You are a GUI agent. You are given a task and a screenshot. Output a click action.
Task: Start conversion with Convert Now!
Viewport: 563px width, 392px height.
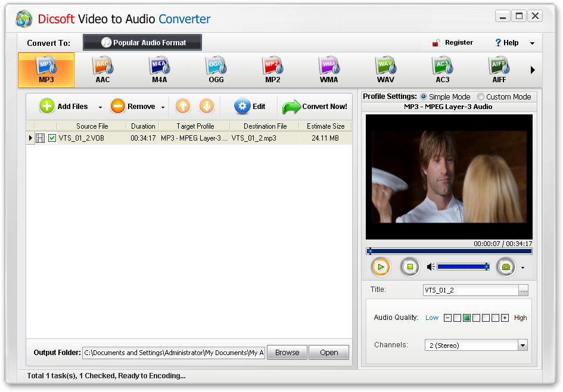point(315,107)
